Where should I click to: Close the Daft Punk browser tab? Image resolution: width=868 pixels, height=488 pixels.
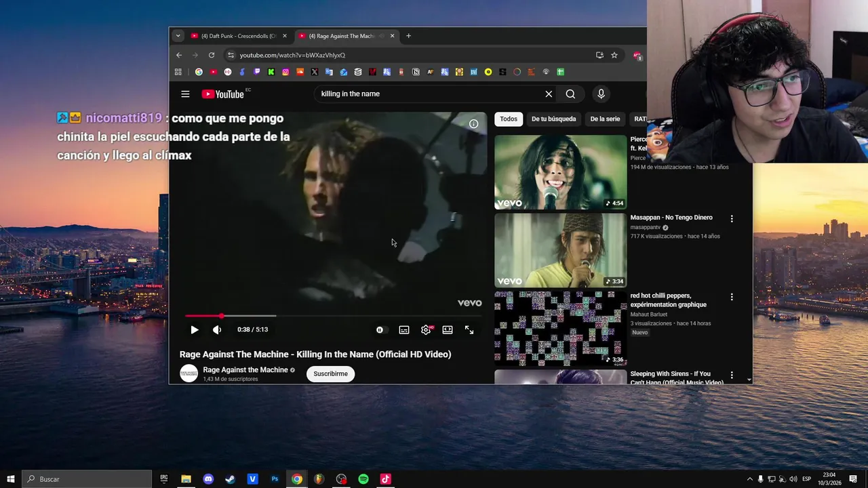coord(285,36)
